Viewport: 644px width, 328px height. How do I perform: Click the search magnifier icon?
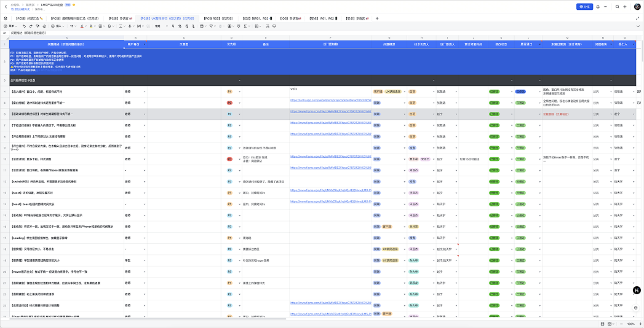point(618,7)
